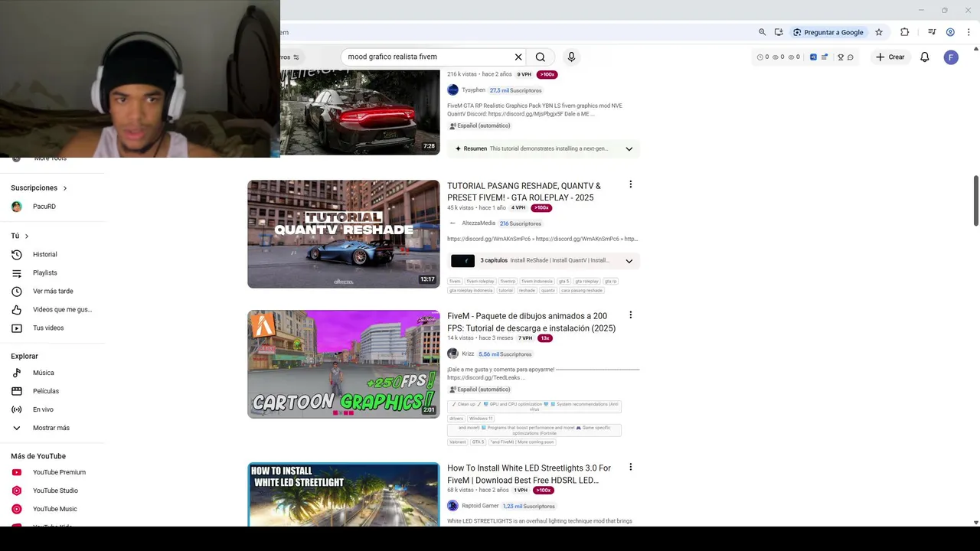Open Chrome three-dot menu

969,32
